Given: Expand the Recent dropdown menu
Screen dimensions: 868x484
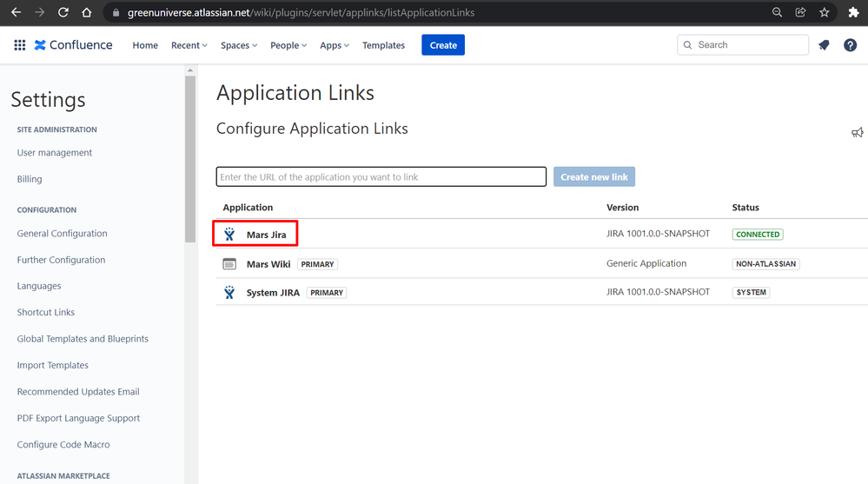Looking at the screenshot, I should click(189, 45).
